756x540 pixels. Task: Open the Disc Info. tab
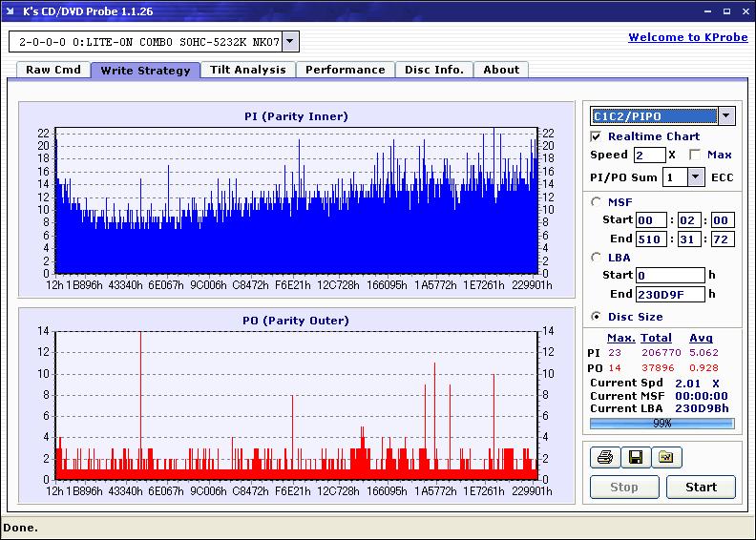point(433,70)
